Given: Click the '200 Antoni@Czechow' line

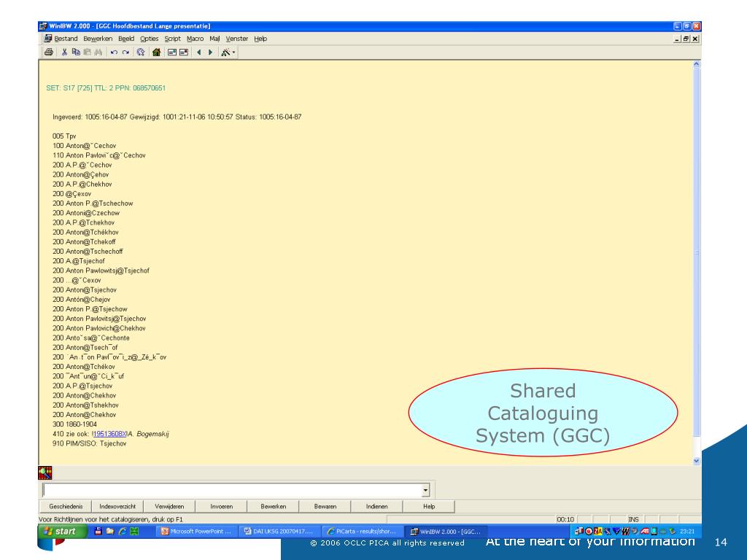Looking at the screenshot, I should (86, 213).
